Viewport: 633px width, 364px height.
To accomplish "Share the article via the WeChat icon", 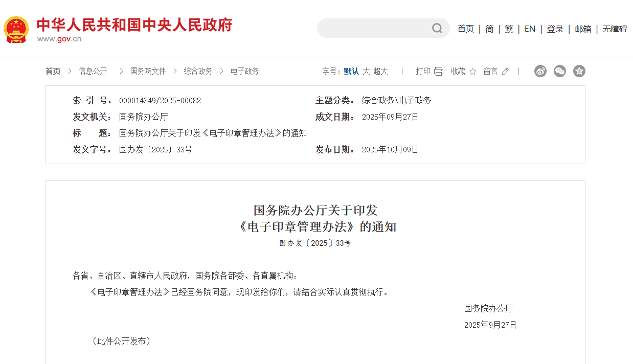I will pyautogui.click(x=560, y=71).
